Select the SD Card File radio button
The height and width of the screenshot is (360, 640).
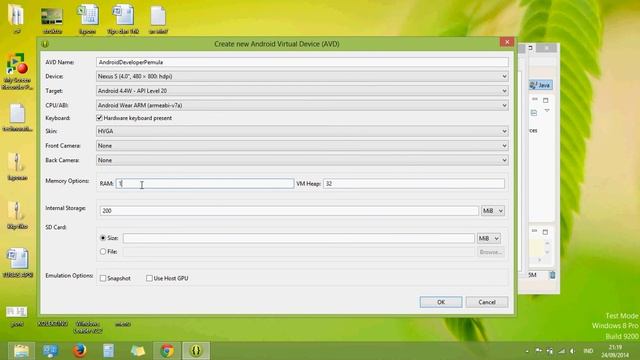coord(103,251)
